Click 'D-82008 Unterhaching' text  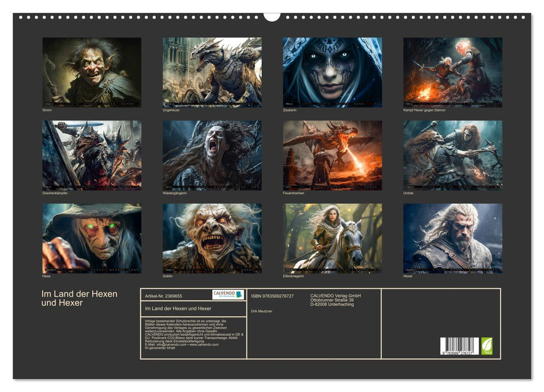(x=332, y=304)
